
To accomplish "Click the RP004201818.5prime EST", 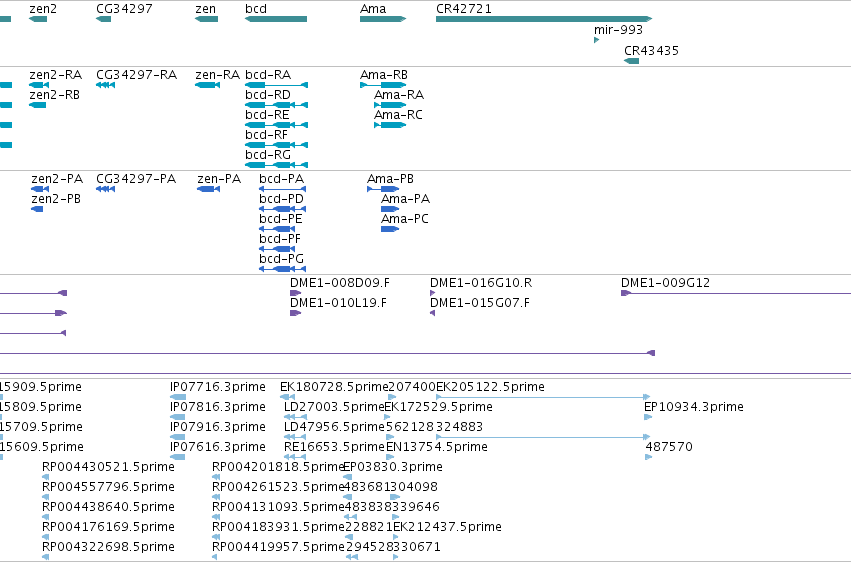I will pos(216,477).
